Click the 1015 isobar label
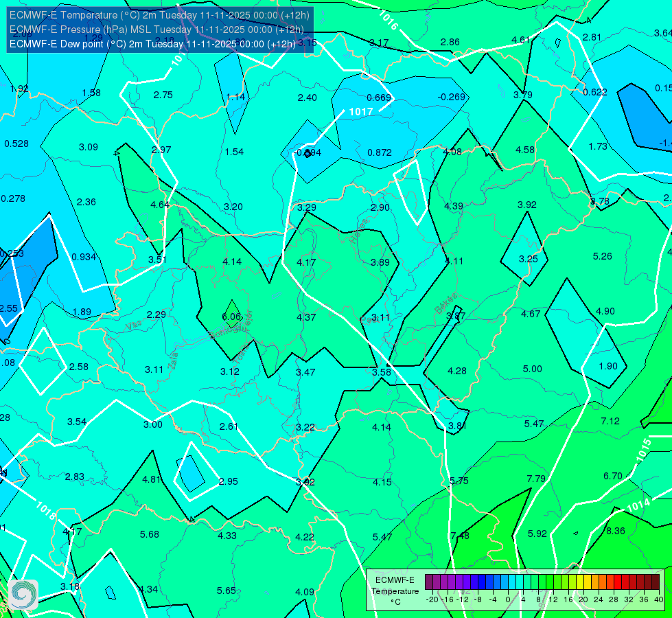This screenshot has width=672, height=618. (644, 450)
